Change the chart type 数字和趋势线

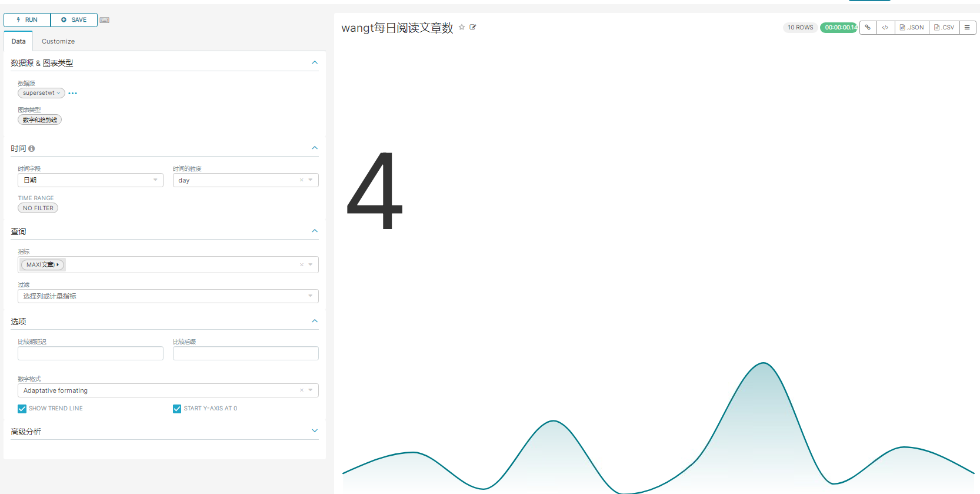[40, 120]
